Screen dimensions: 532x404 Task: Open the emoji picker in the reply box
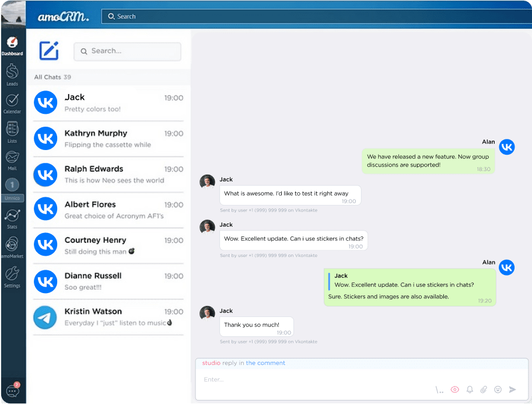point(498,389)
